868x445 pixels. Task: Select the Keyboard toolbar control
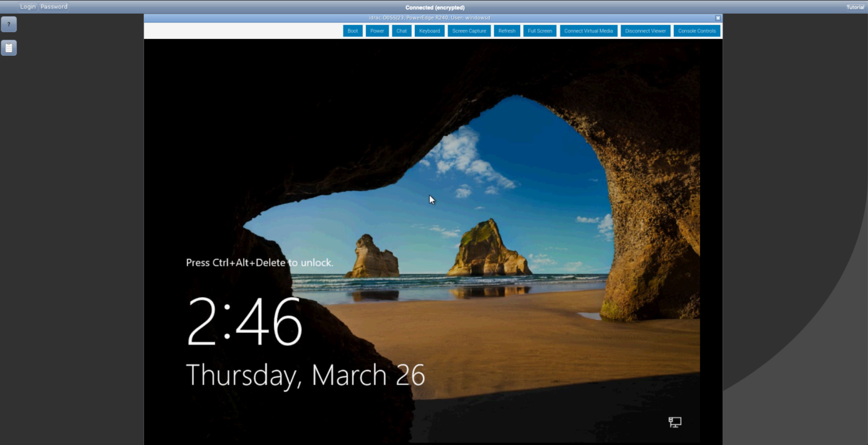(429, 30)
